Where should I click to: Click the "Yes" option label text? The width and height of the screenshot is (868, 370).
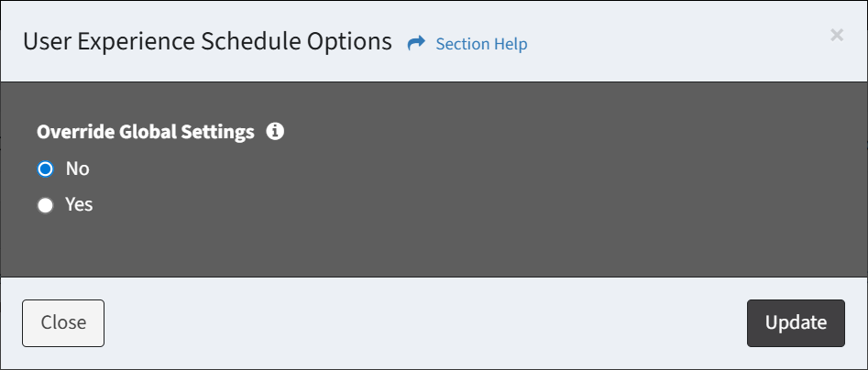click(79, 205)
